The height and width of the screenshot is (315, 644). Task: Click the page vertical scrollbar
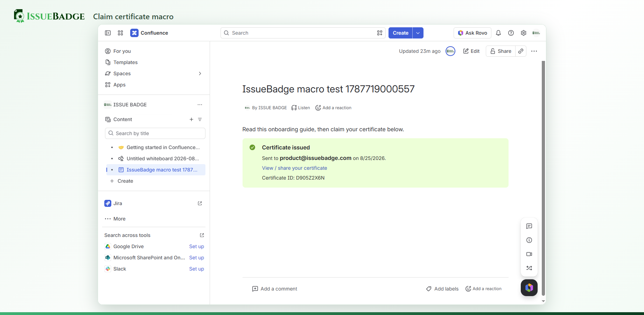click(x=543, y=178)
